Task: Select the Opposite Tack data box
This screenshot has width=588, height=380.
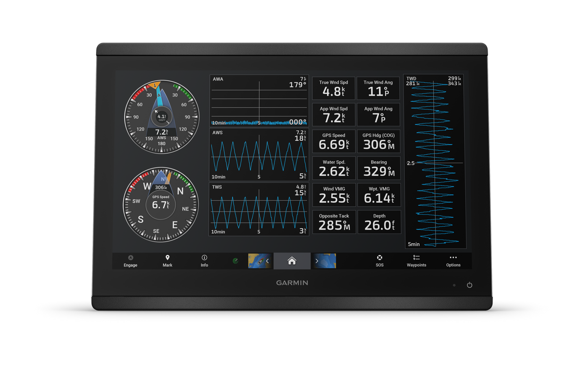Action: tap(334, 222)
